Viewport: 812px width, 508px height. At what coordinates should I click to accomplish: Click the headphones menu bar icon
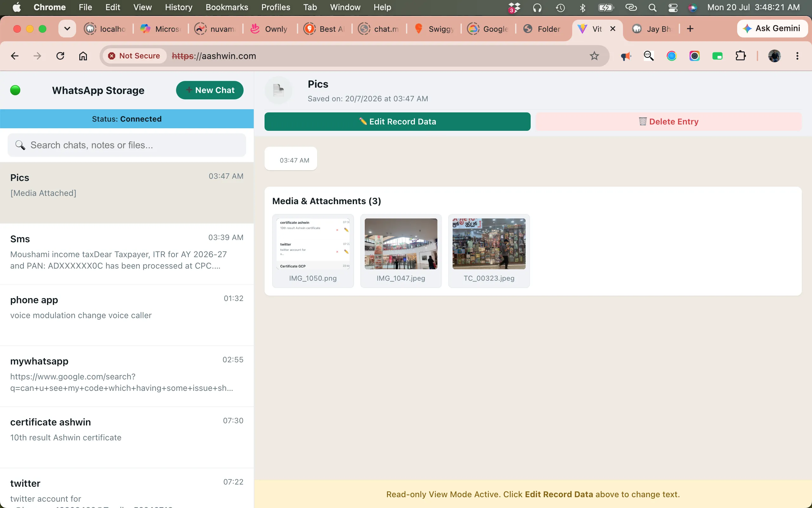(x=537, y=7)
